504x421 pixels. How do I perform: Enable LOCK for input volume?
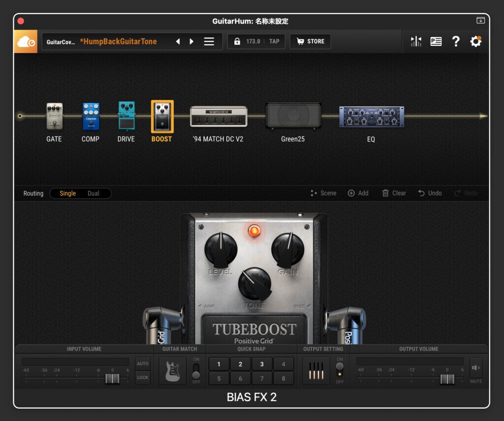(x=143, y=378)
